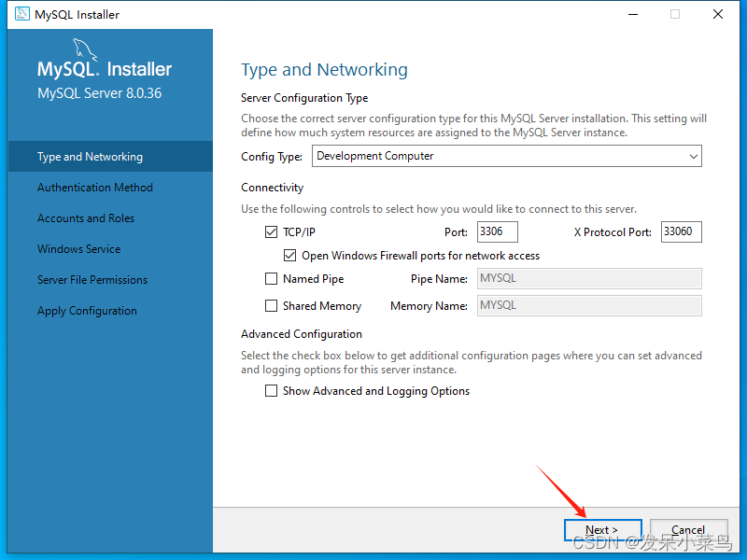
Task: Click the Pipe Name field
Action: click(x=589, y=278)
